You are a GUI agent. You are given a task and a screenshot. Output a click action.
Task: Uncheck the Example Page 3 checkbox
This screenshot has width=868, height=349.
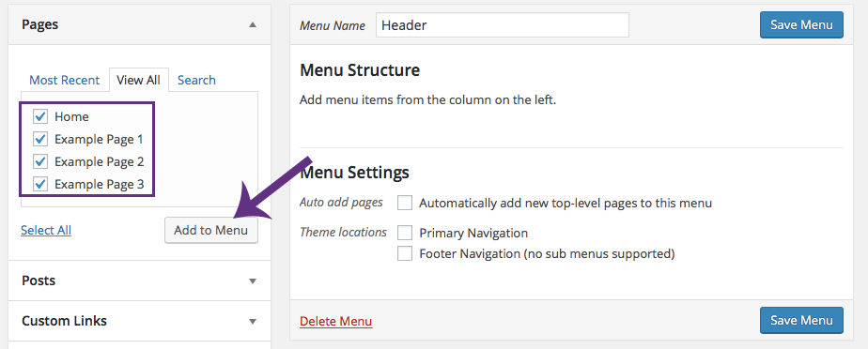pyautogui.click(x=40, y=184)
